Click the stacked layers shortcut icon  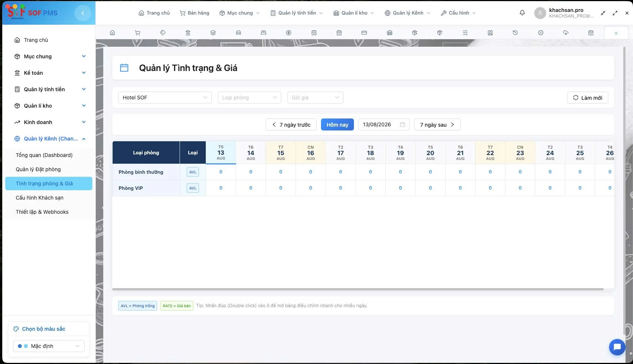[x=213, y=33]
